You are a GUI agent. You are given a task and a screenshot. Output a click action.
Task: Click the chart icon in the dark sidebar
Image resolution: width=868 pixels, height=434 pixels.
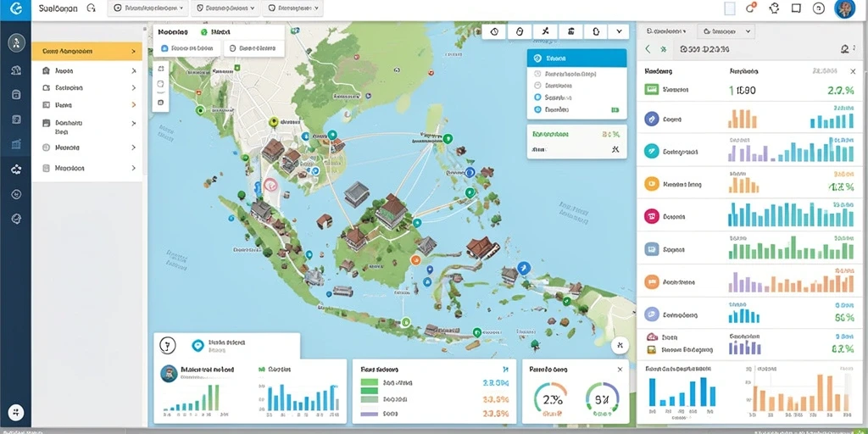click(x=16, y=145)
